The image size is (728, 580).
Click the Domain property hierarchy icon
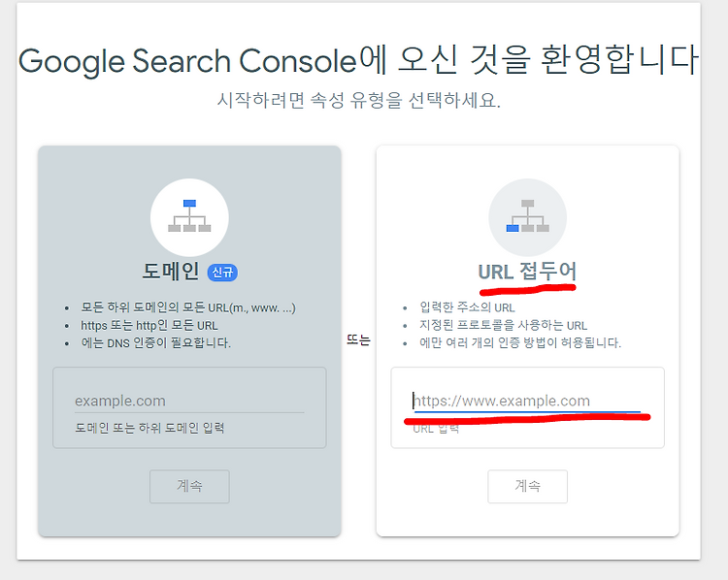coord(189,217)
